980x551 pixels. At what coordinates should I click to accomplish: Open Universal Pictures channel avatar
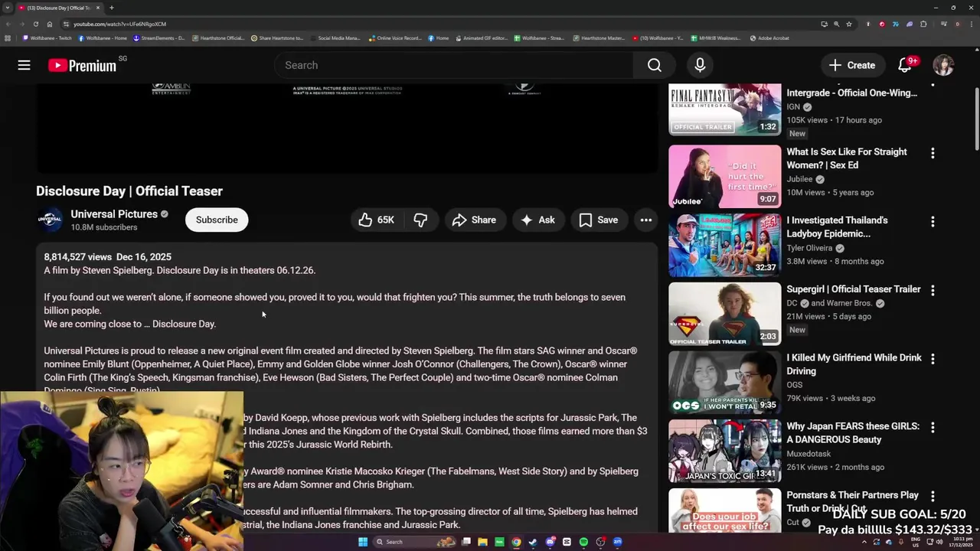click(x=50, y=220)
